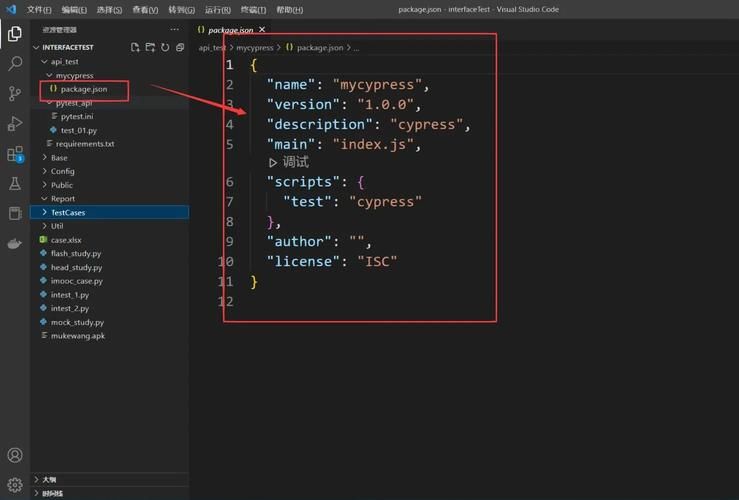739x500 pixels.
Task: Open the 查看(V) menu
Action: (145, 9)
